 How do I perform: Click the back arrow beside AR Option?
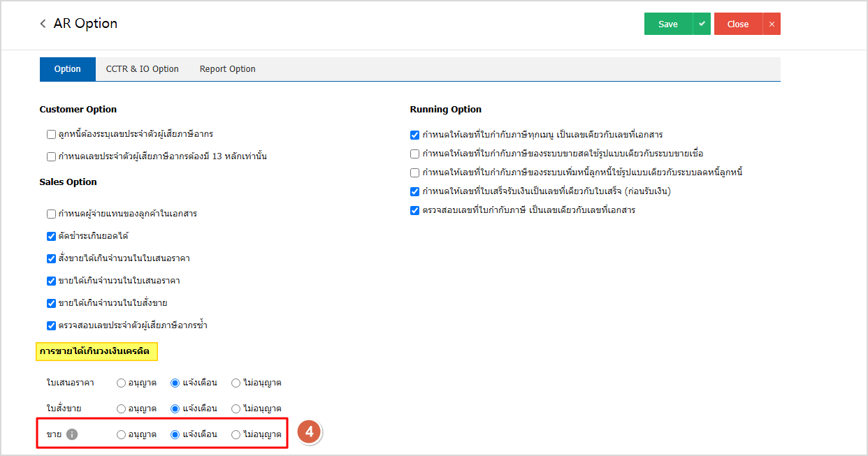pyautogui.click(x=43, y=24)
